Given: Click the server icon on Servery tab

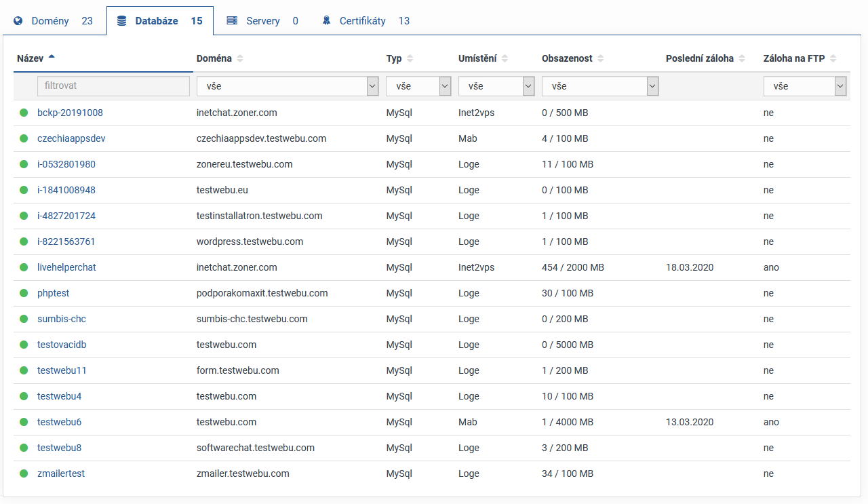Looking at the screenshot, I should point(232,21).
